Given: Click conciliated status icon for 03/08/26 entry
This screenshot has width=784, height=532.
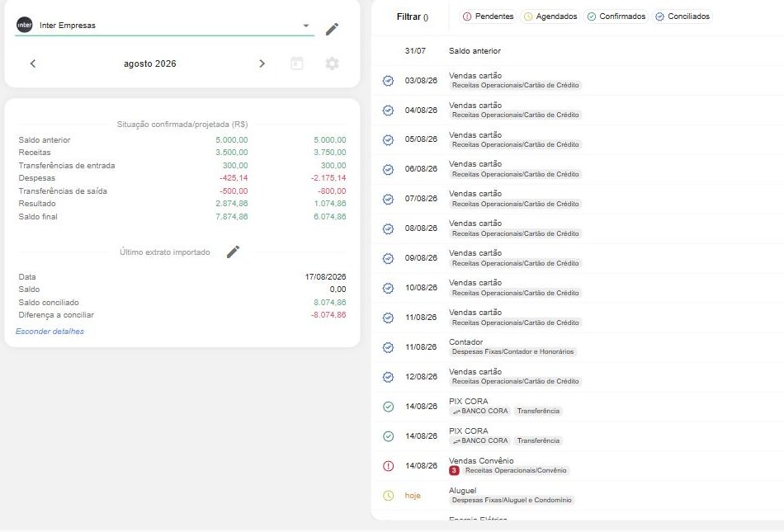Looking at the screenshot, I should tap(388, 81).
